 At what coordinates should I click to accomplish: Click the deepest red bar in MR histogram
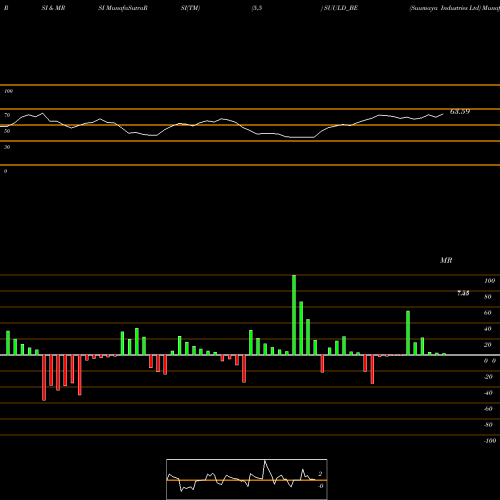(x=44, y=378)
